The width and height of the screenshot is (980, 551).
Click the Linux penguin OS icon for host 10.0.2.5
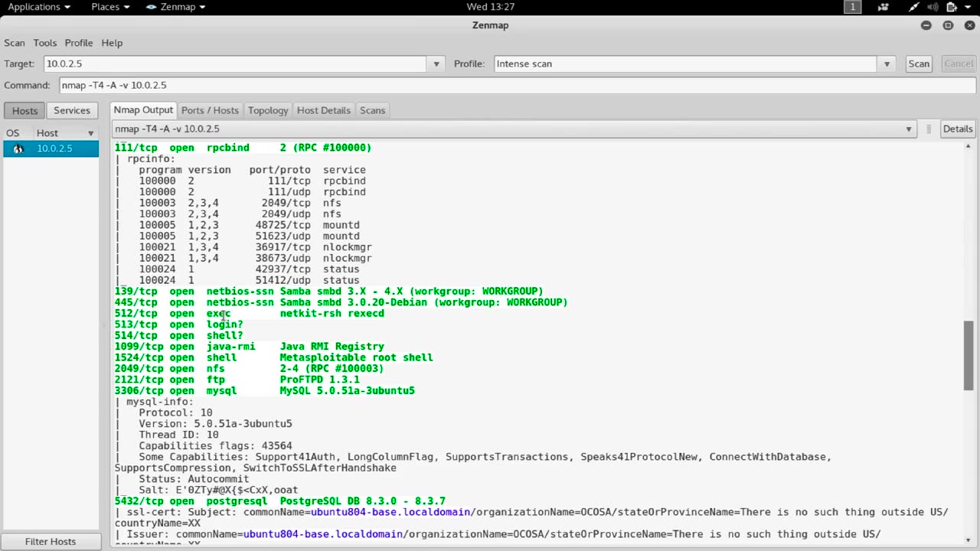coord(18,148)
